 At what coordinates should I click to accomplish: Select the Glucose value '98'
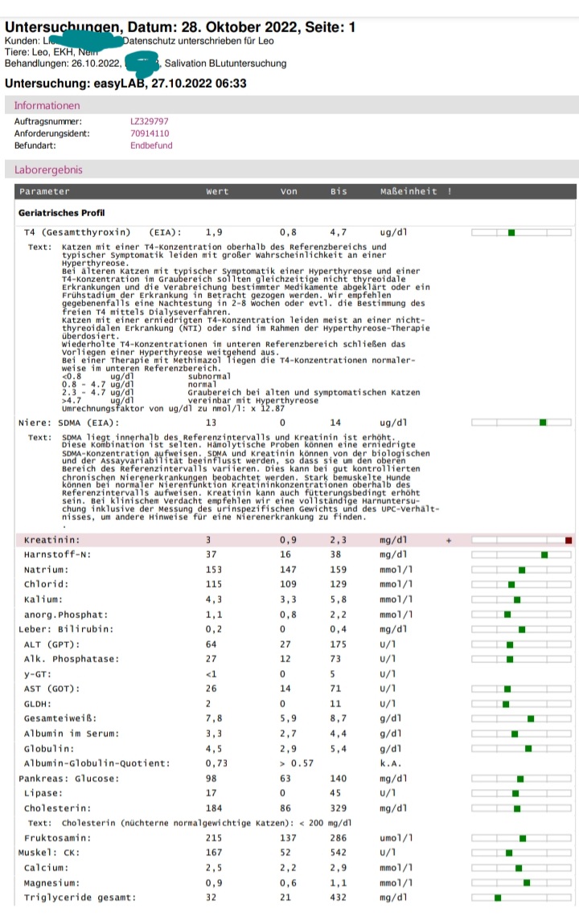(x=211, y=779)
